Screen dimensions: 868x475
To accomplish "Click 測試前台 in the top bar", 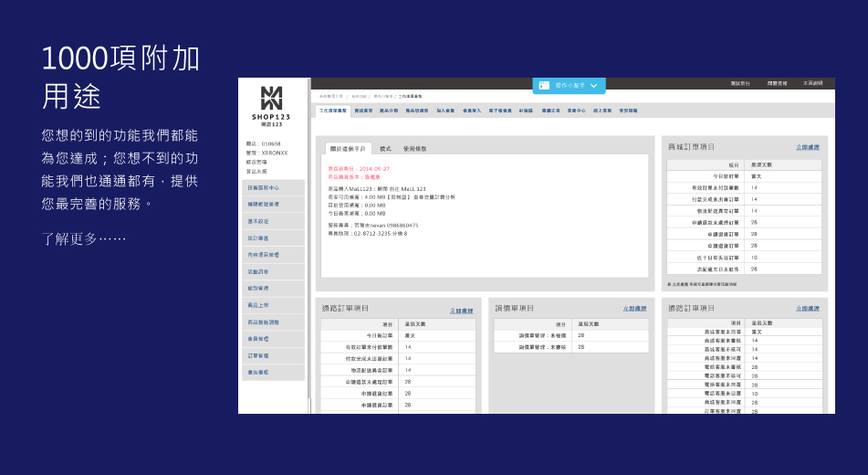I will pyautogui.click(x=740, y=83).
